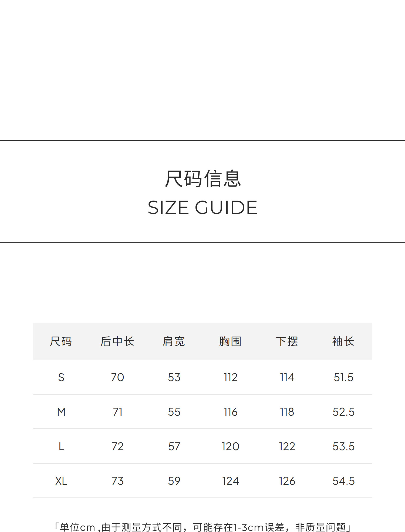The image size is (405, 532).
Task: Click the size S row label
Action: [61, 377]
